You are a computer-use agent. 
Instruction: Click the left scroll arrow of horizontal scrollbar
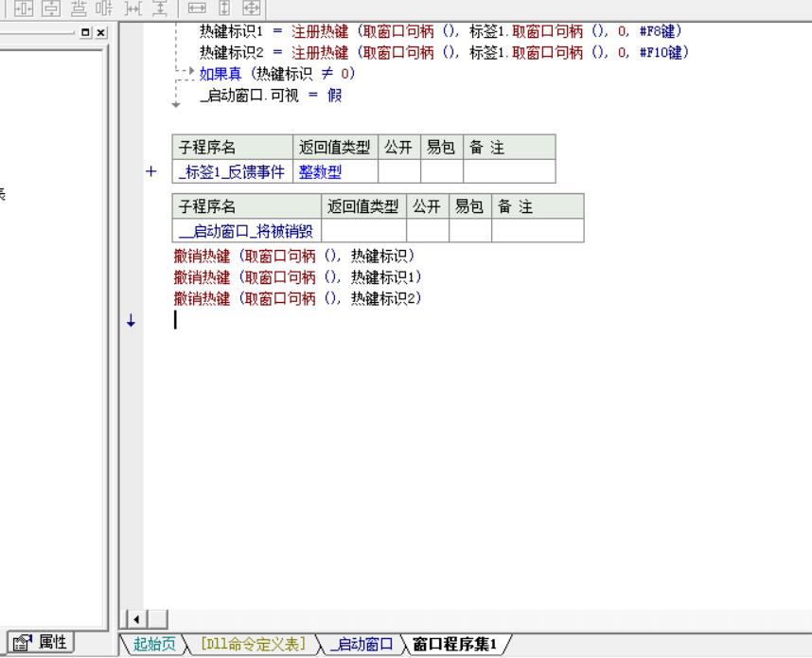tap(136, 619)
